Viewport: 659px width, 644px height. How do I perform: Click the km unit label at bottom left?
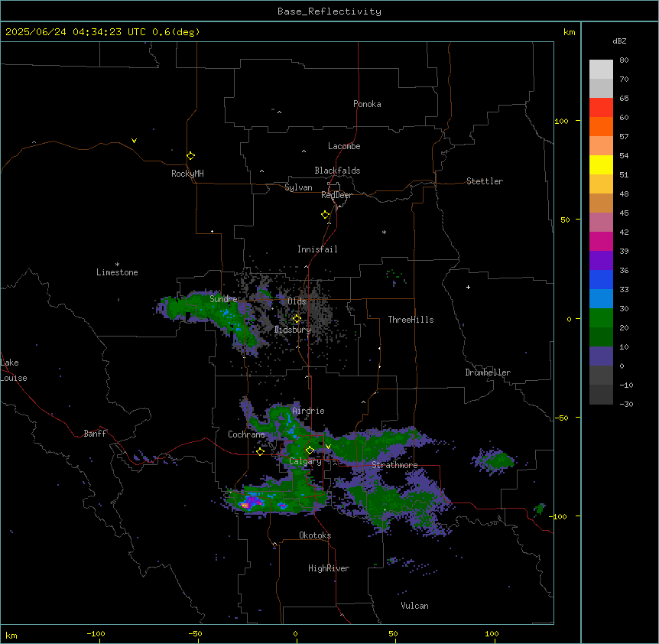click(11, 635)
